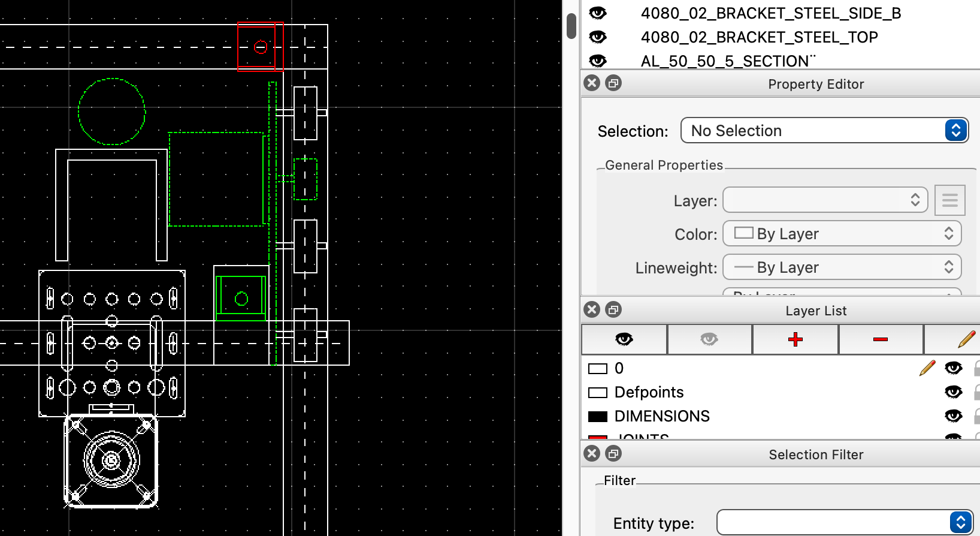
Task: Add a new layer with red plus
Action: pyautogui.click(x=795, y=339)
